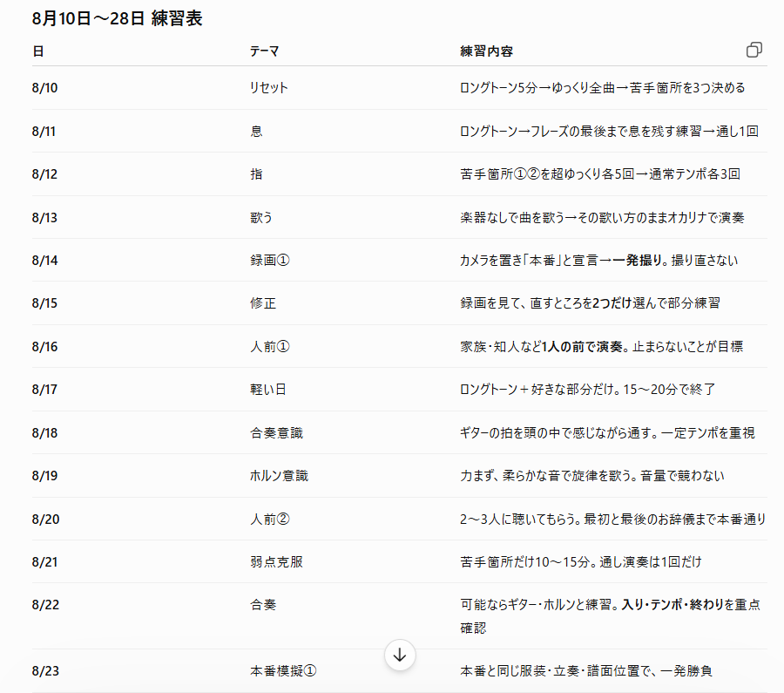Select the date cell 8/16
Screen dimensions: 784x693
point(44,347)
